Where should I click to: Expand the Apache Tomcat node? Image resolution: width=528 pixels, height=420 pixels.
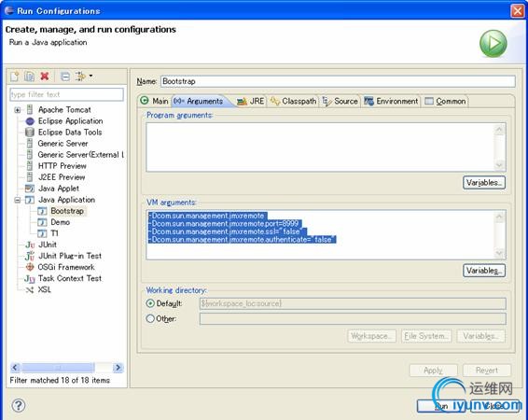[18, 110]
